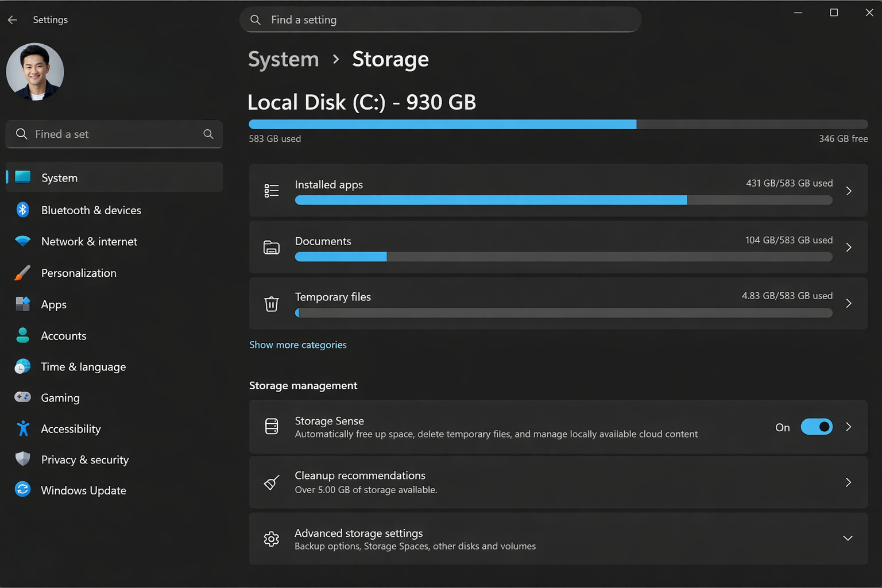Click the Find a setting search field

440,20
